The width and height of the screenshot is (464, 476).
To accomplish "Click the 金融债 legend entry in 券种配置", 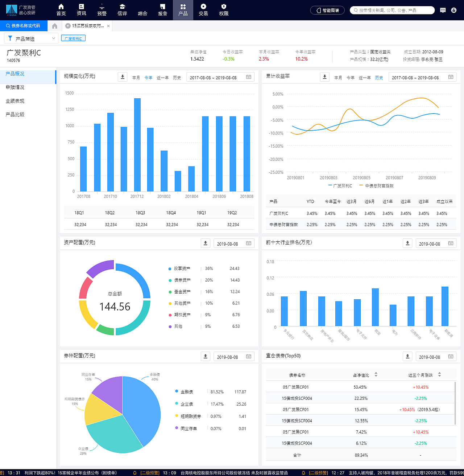I will tap(184, 392).
